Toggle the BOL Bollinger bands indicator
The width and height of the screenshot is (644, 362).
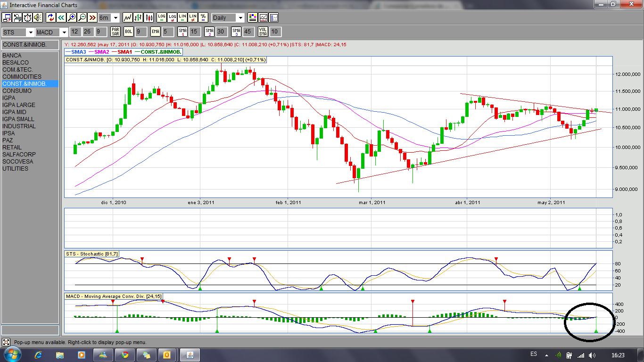(128, 32)
